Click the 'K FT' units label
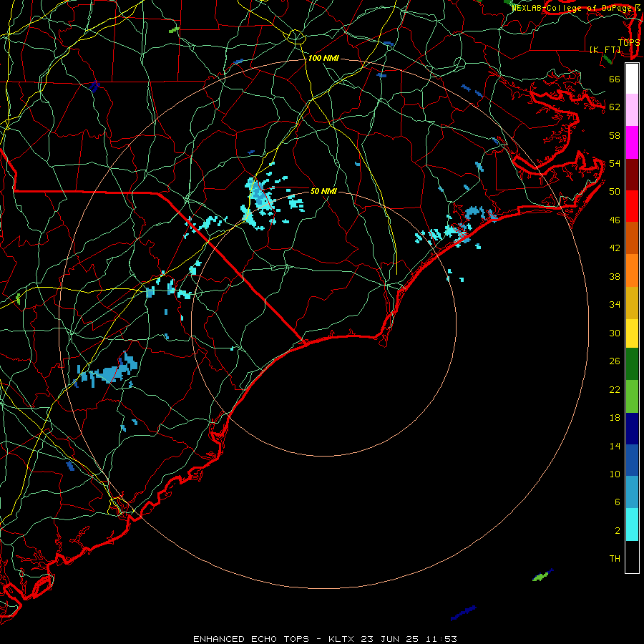The width and height of the screenshot is (644, 644). (x=605, y=50)
